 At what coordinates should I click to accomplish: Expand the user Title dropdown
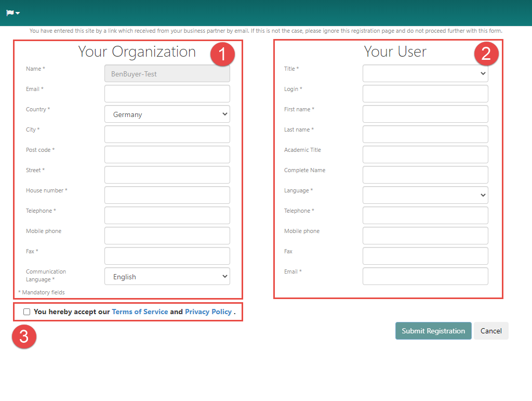pos(425,74)
